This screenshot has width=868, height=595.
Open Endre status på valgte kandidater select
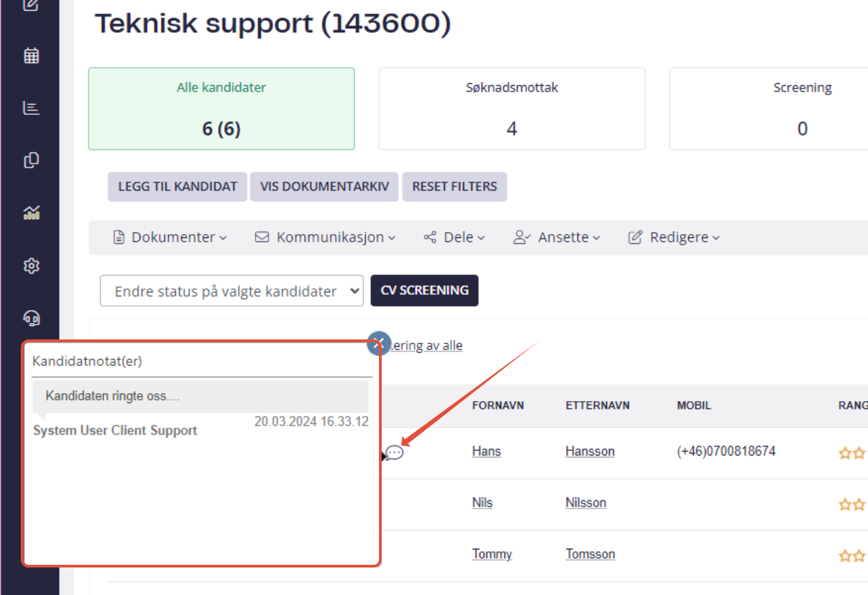[231, 290]
